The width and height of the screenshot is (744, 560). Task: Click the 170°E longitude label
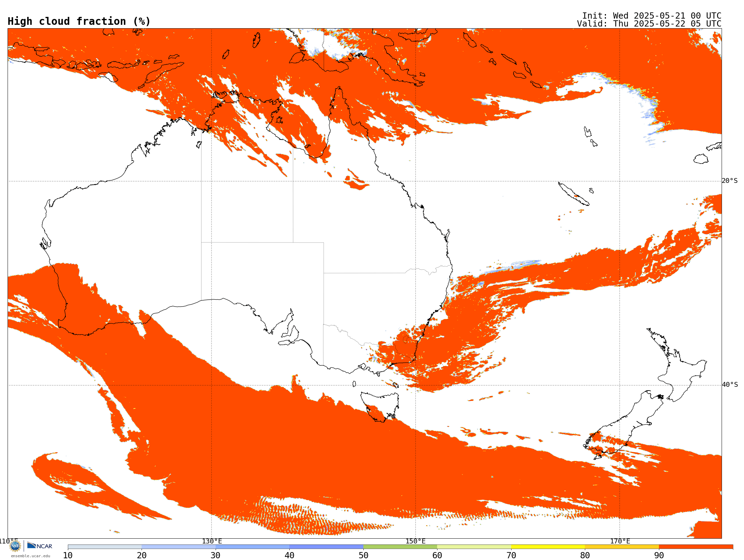(620, 541)
